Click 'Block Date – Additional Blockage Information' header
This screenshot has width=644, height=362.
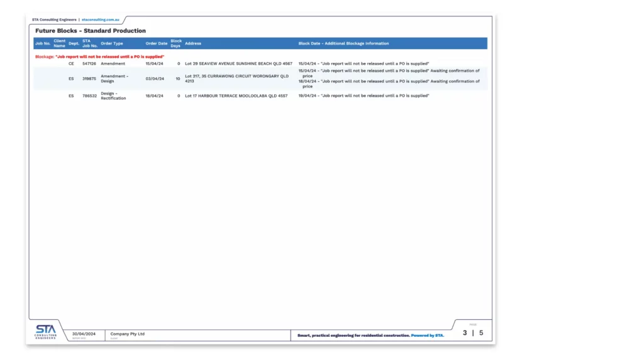[343, 43]
